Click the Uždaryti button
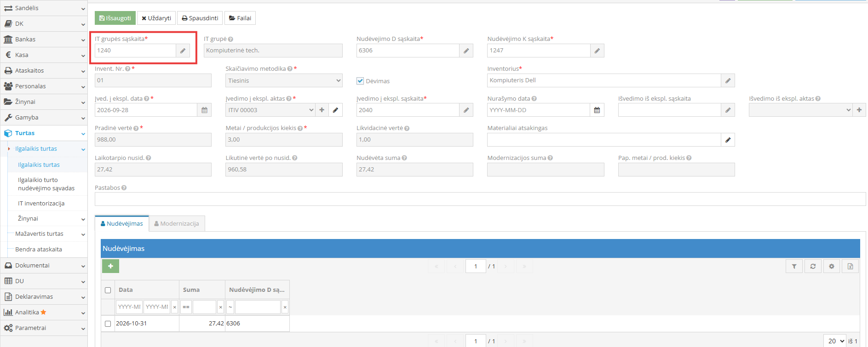The width and height of the screenshot is (868, 347). [156, 18]
